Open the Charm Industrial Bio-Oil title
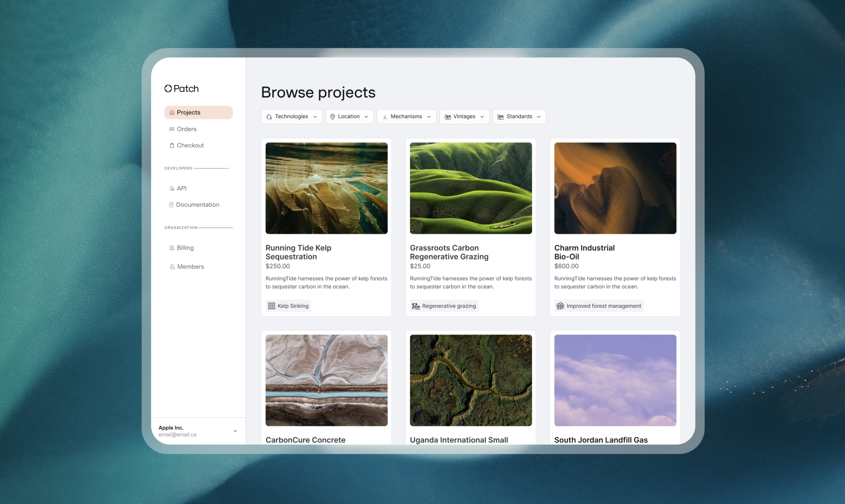This screenshot has width=845, height=504. tap(584, 252)
